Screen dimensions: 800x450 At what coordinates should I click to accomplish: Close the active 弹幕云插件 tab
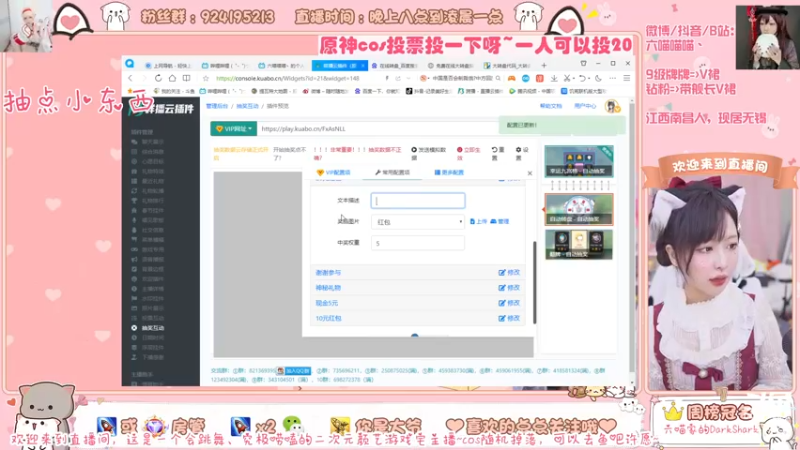tap(363, 66)
